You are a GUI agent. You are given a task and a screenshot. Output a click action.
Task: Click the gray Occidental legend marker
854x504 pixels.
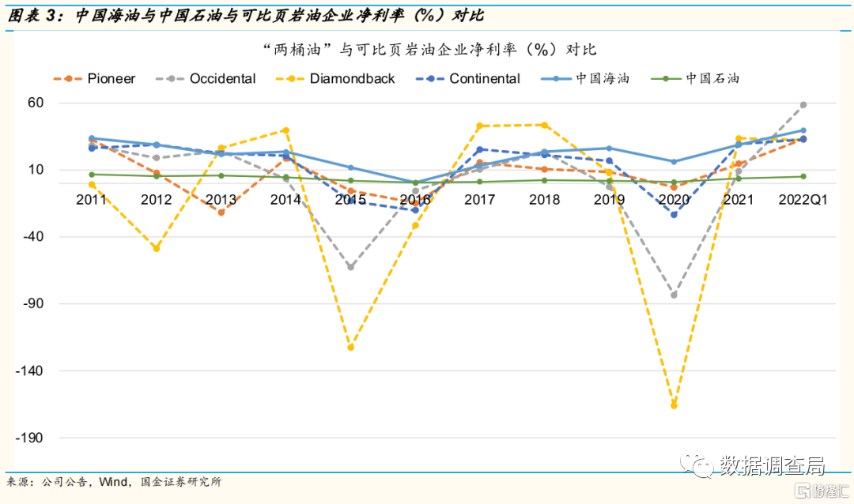(x=171, y=79)
